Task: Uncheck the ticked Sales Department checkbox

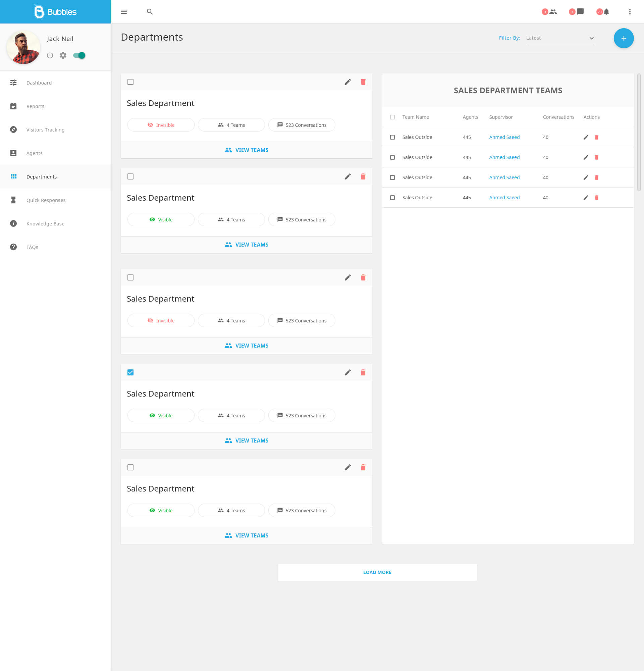Action: [130, 372]
